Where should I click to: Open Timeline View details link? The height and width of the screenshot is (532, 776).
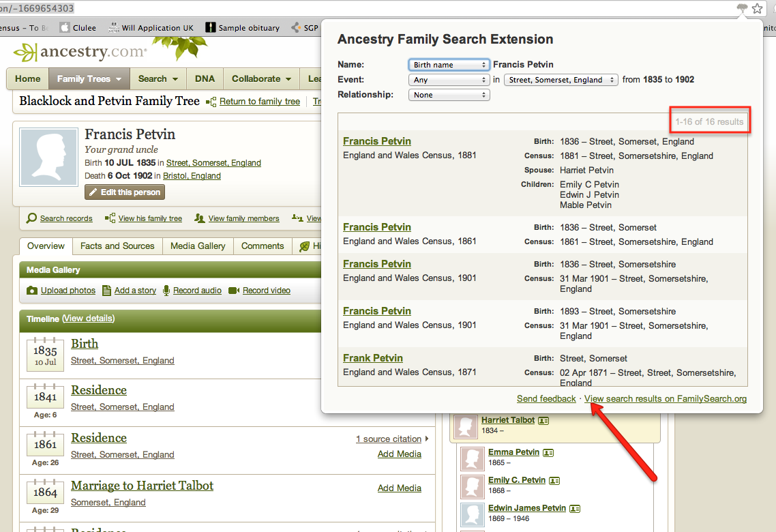click(88, 319)
